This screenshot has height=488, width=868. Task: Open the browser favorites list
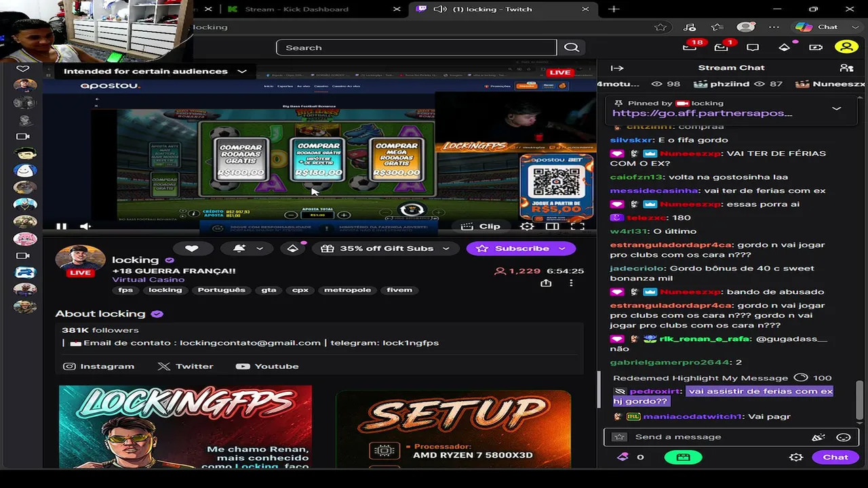coord(717,27)
